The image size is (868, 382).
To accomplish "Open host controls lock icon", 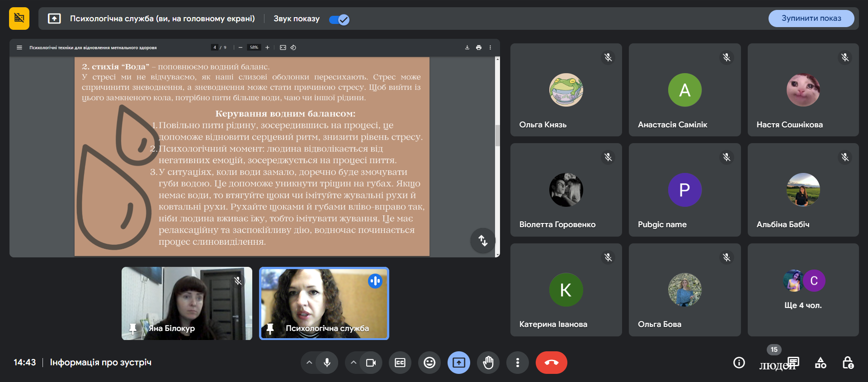I will (x=848, y=363).
